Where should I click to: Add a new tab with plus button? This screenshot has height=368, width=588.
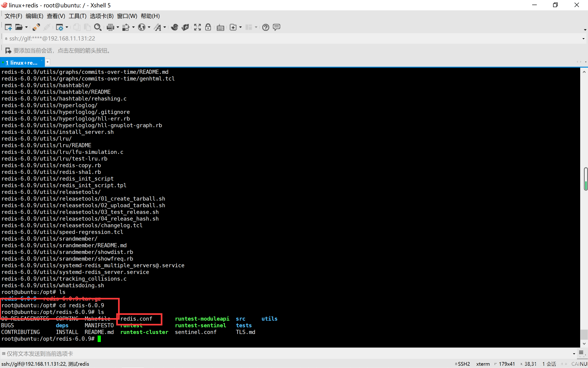coord(48,62)
